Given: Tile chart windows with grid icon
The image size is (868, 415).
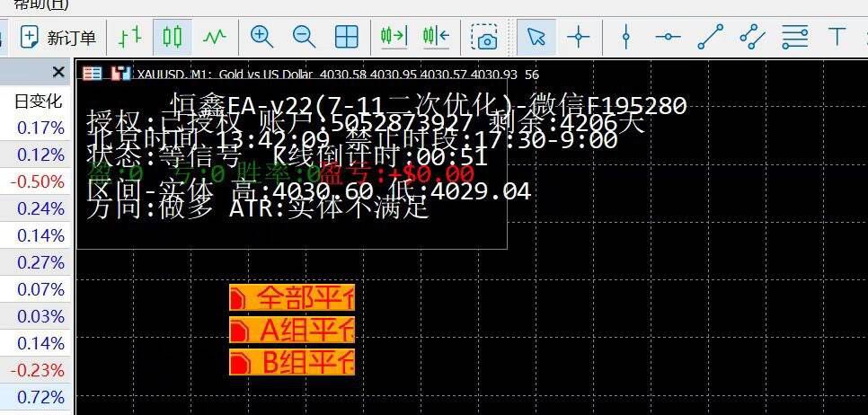Looking at the screenshot, I should (347, 37).
